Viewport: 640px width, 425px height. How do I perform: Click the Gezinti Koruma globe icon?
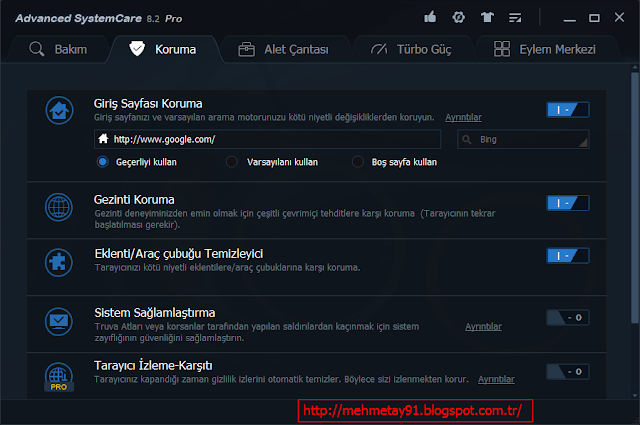point(59,207)
